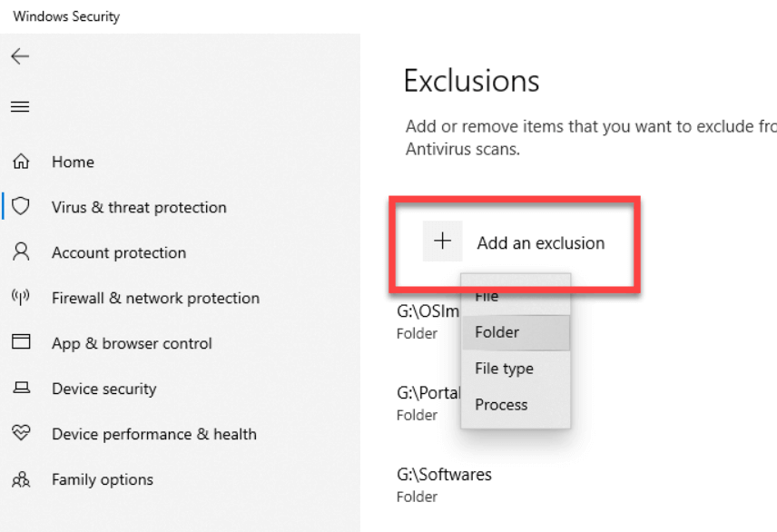Image resolution: width=777 pixels, height=532 pixels.
Task: Open Firewall & network protection via its icon
Action: click(19, 298)
